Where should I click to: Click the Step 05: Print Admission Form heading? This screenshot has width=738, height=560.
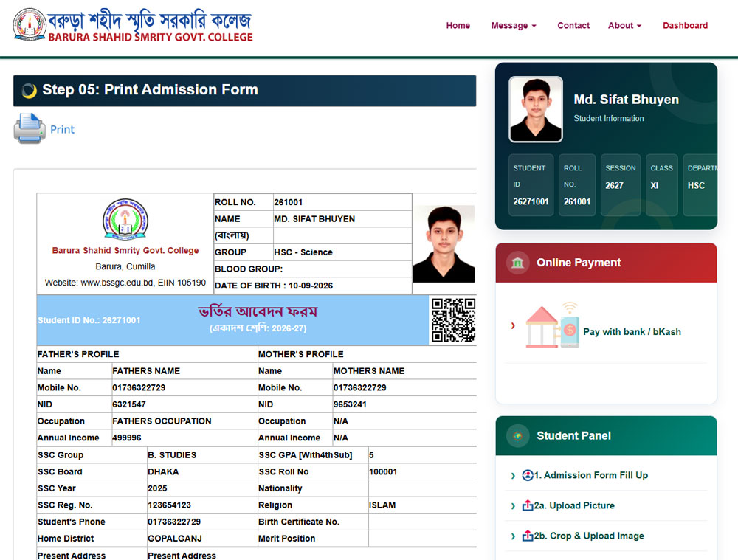tap(150, 90)
